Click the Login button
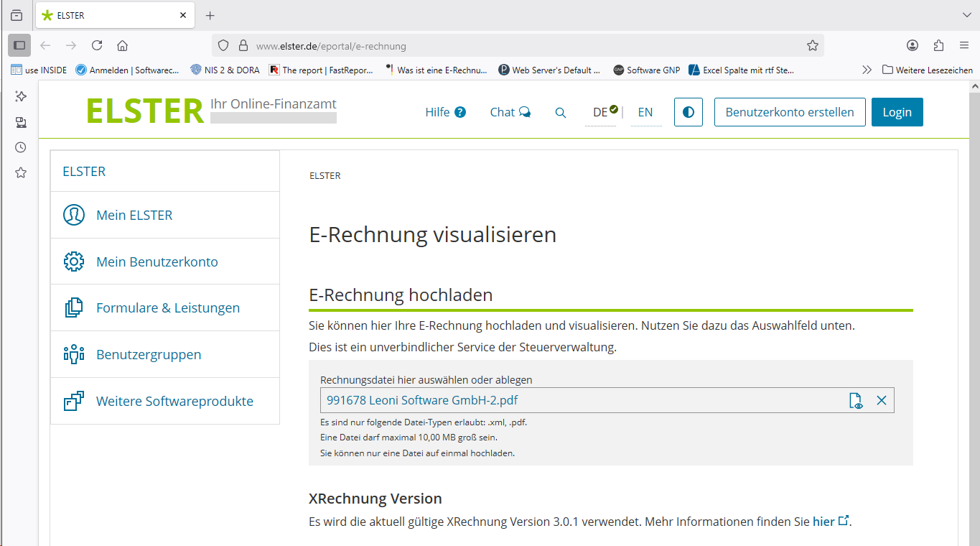The image size is (980, 546). [897, 112]
